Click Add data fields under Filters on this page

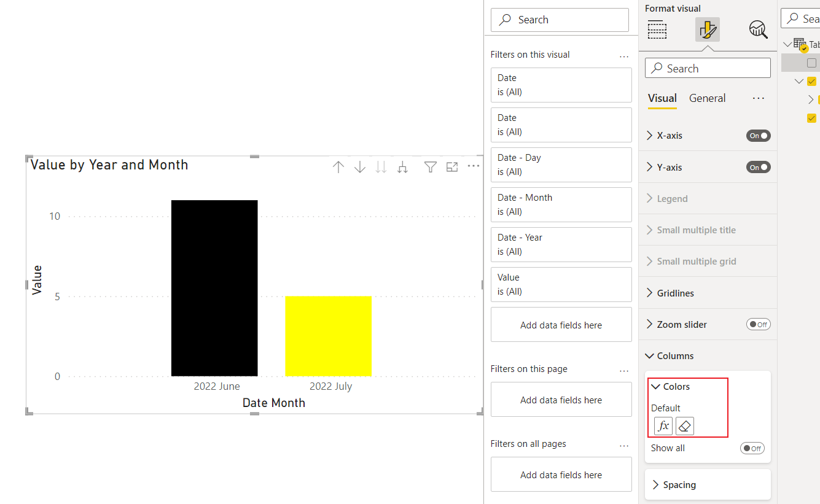tap(561, 400)
